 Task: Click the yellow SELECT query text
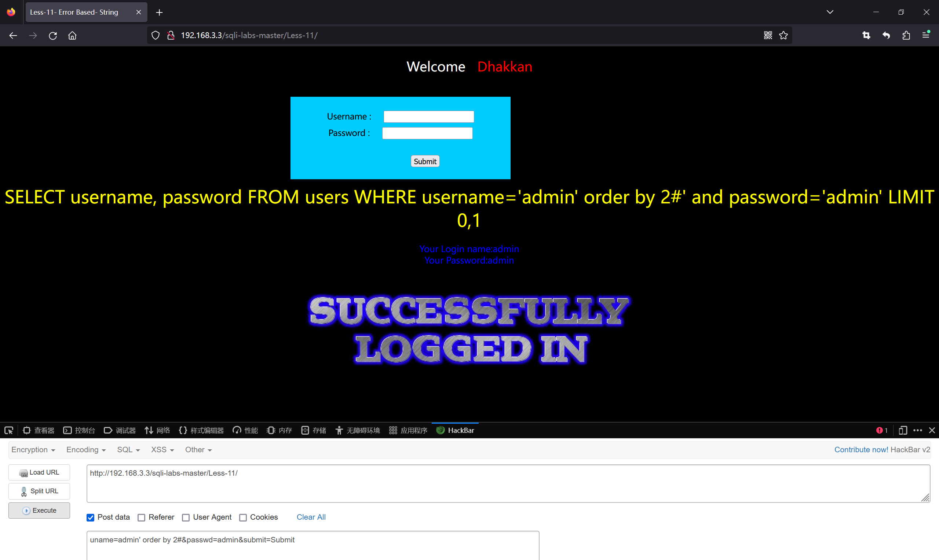click(469, 208)
